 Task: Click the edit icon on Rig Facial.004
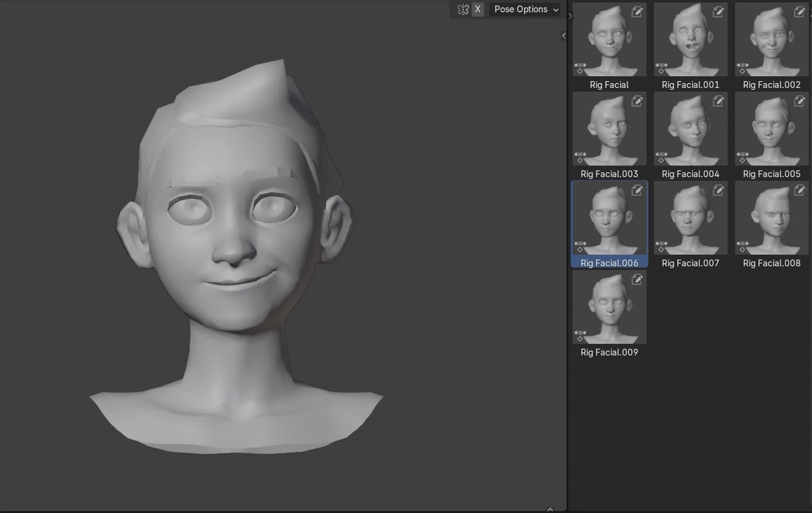click(718, 101)
